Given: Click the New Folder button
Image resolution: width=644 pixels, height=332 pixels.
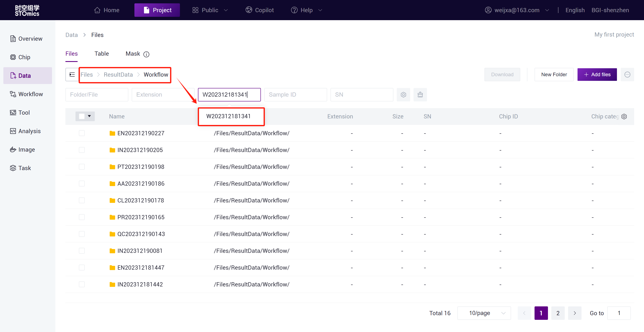Looking at the screenshot, I should pyautogui.click(x=554, y=75).
